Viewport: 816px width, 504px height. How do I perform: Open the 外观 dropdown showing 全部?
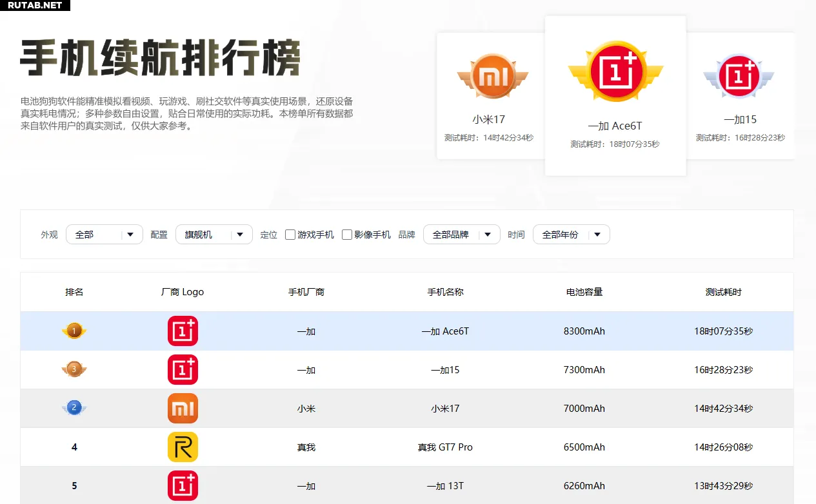coord(104,235)
